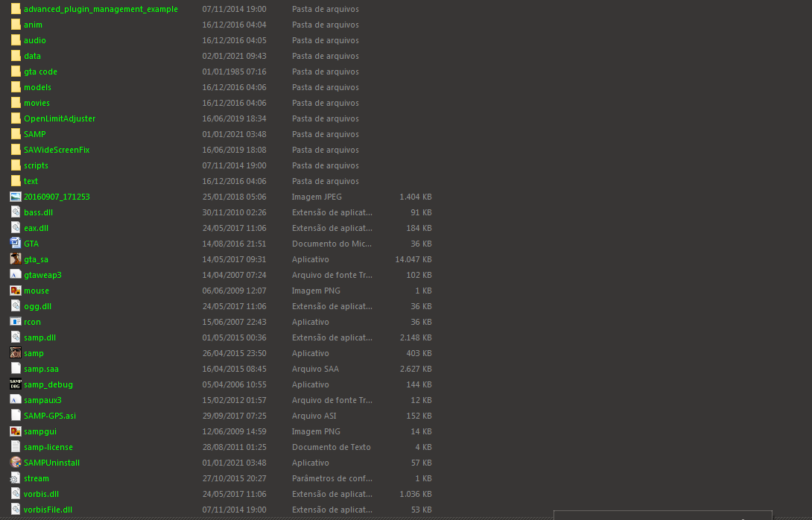Click the vorbis.dll file name
812x520 pixels.
point(42,494)
